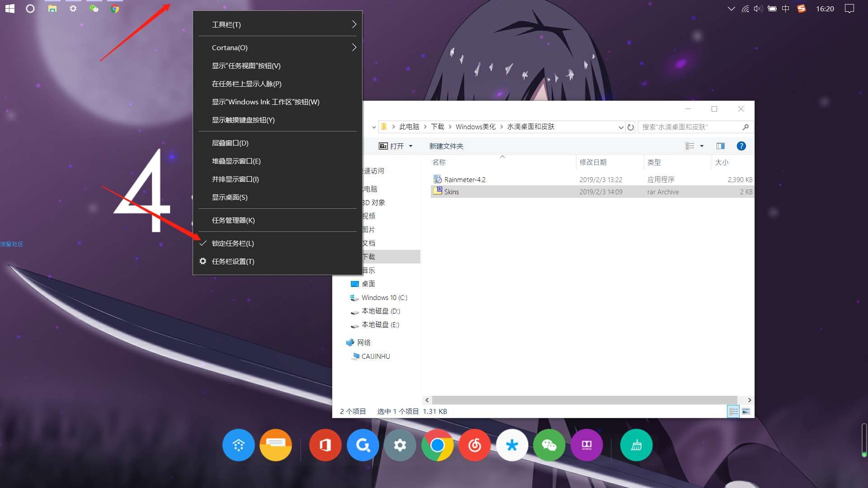Click the Cortana circle icon on taskbar
868x488 pixels.
pos(30,9)
